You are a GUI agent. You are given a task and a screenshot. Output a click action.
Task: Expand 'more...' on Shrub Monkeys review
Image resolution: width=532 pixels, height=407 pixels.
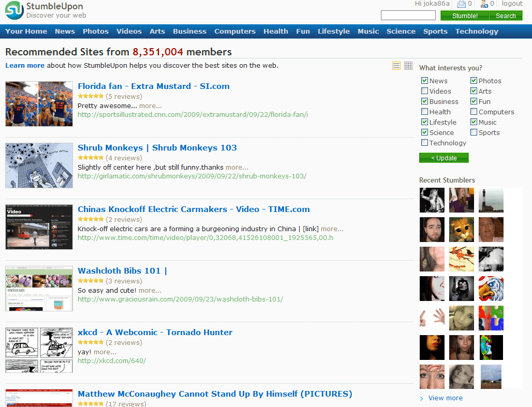point(237,167)
